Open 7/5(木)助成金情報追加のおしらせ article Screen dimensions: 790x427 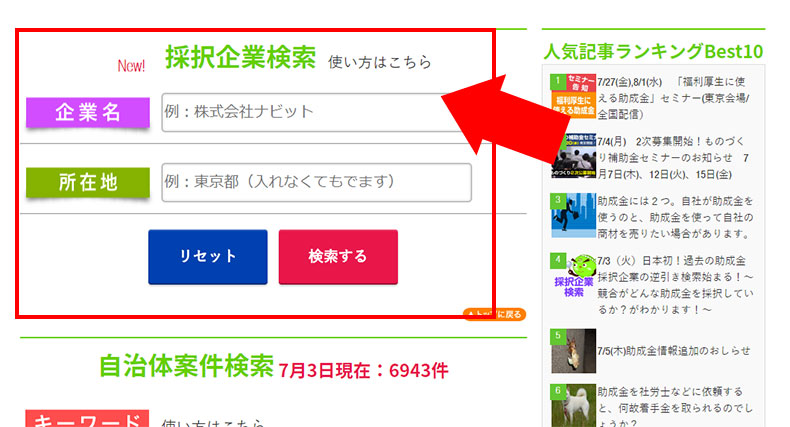click(674, 351)
